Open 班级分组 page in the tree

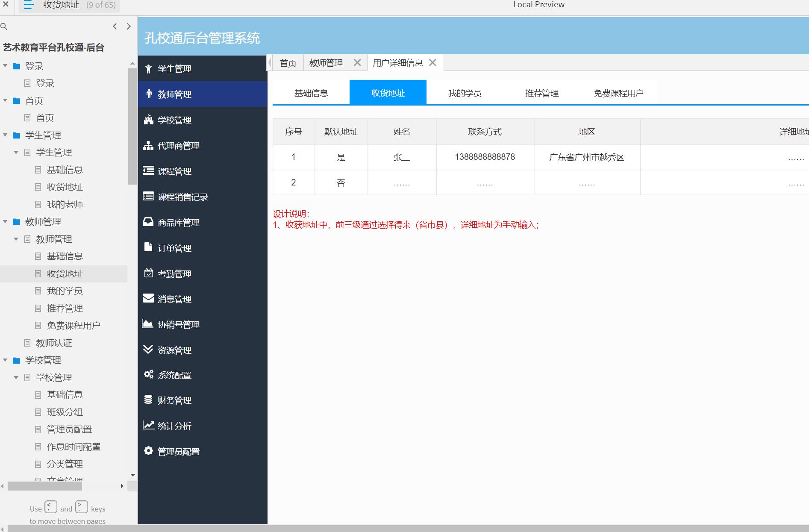click(65, 412)
